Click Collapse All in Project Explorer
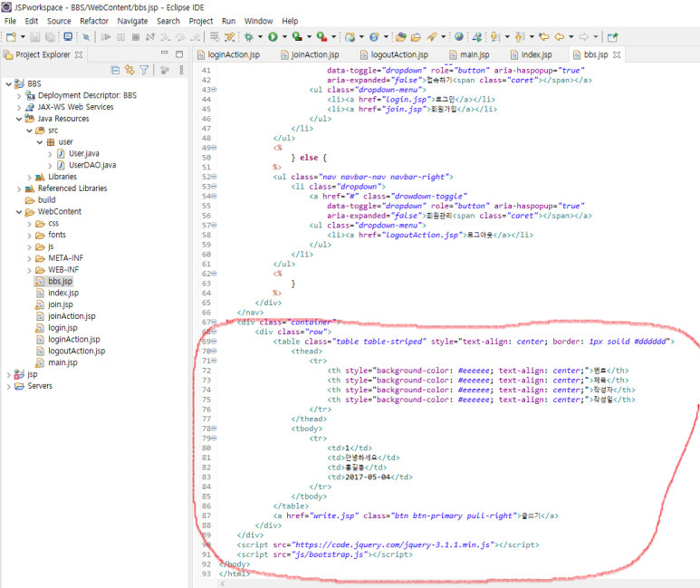The height and width of the screenshot is (588, 700). pos(115,70)
